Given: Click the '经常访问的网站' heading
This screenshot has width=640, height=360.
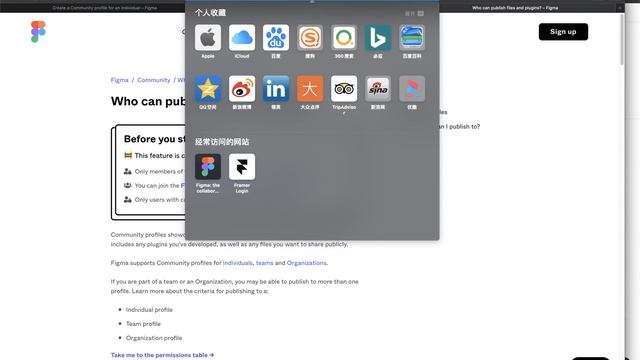Looking at the screenshot, I should (222, 142).
